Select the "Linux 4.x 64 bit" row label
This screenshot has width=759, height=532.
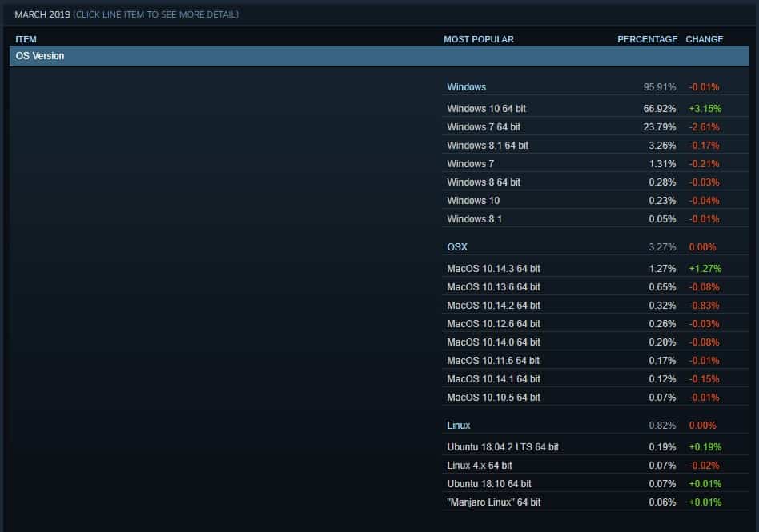point(480,466)
